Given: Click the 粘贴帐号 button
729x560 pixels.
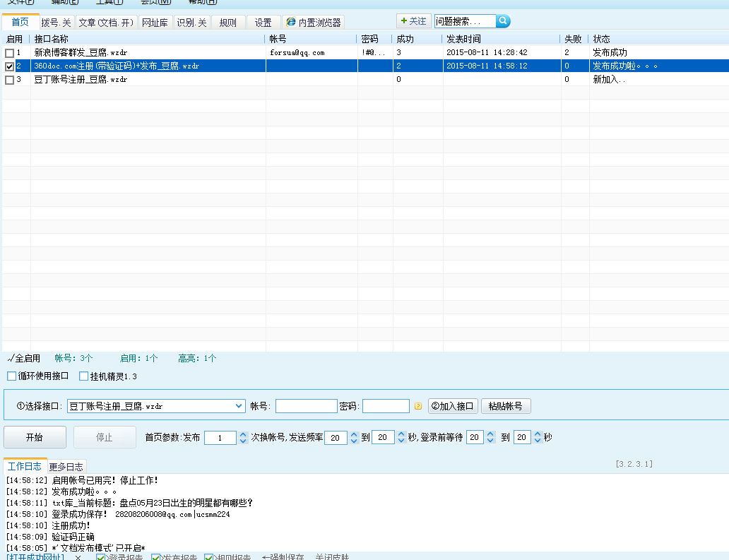Looking at the screenshot, I should click(505, 406).
